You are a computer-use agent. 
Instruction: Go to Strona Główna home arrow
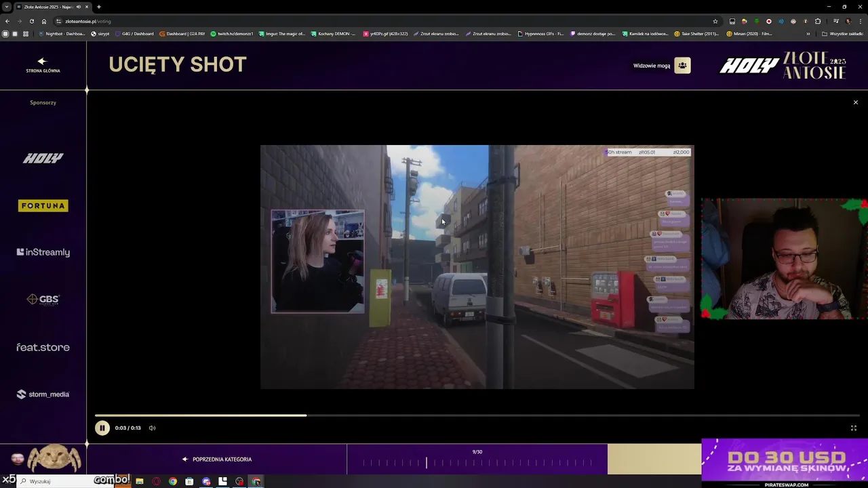click(x=43, y=65)
